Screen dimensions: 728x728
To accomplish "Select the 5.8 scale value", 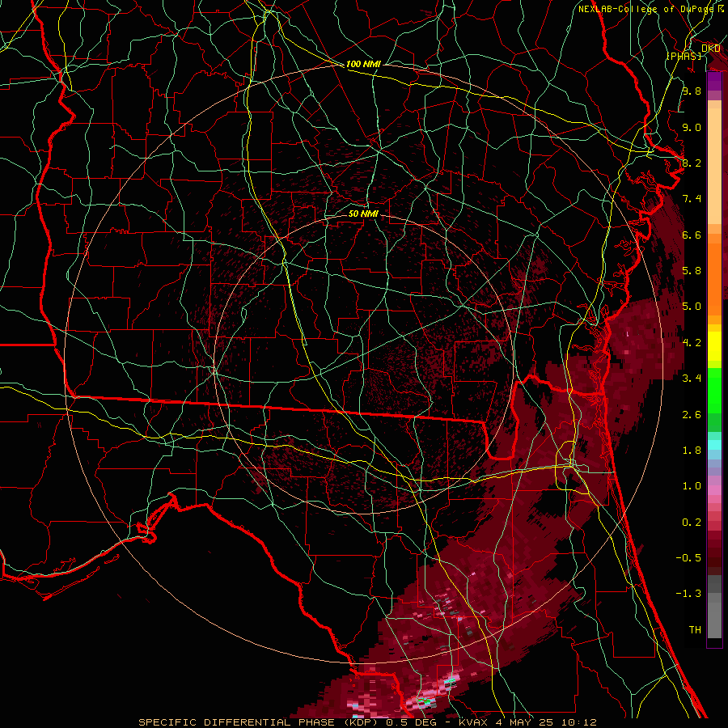I will (692, 271).
